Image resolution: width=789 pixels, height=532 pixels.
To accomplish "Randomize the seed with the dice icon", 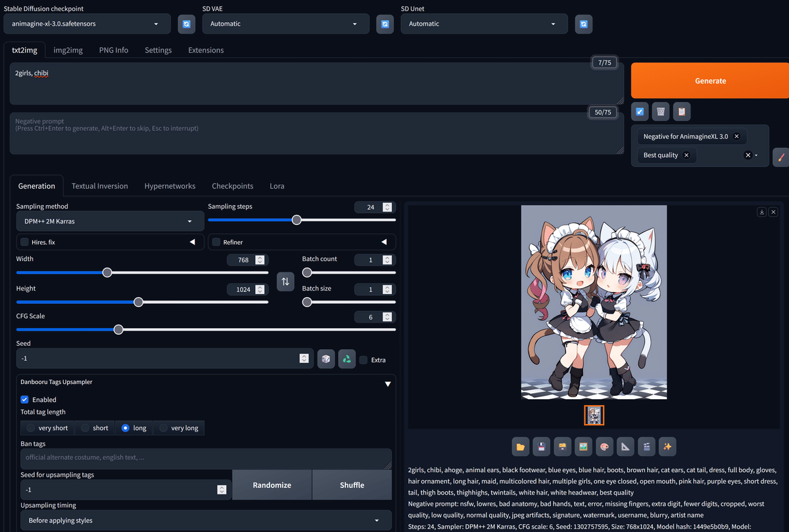I will tap(325, 358).
